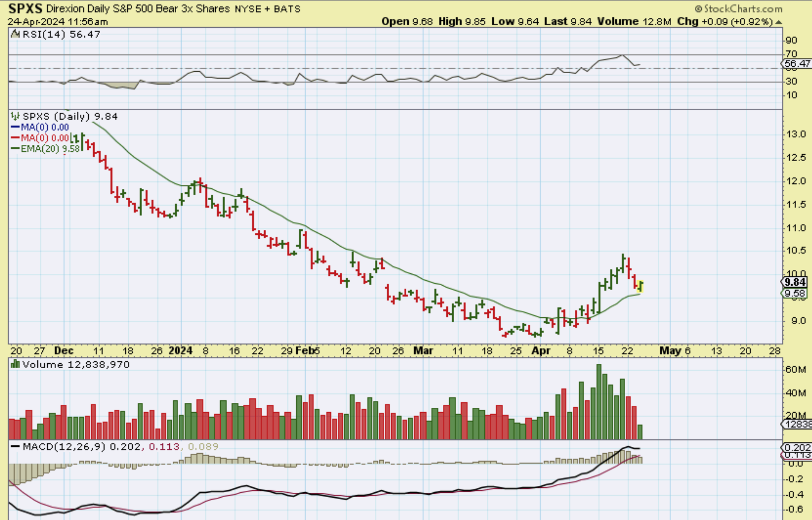The image size is (812, 520).
Task: Click the '2024' label on date axis
Action: [x=180, y=350]
